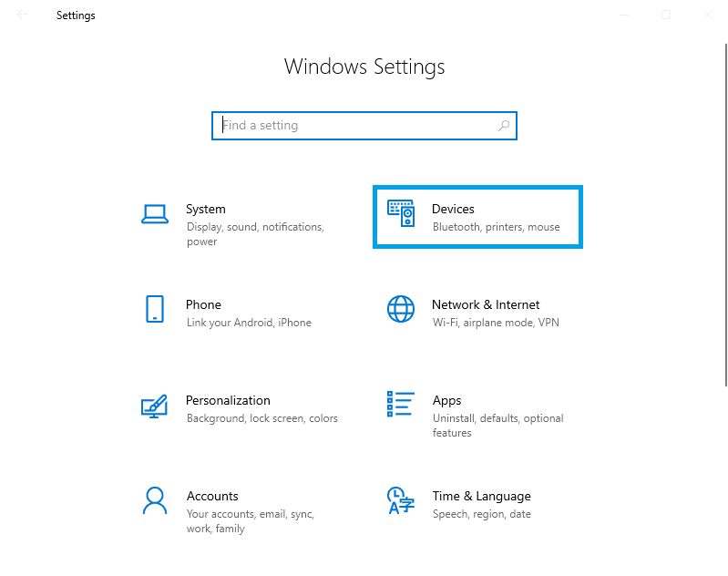Image resolution: width=728 pixels, height=576 pixels.
Task: Close the Settings window
Action: 708,15
